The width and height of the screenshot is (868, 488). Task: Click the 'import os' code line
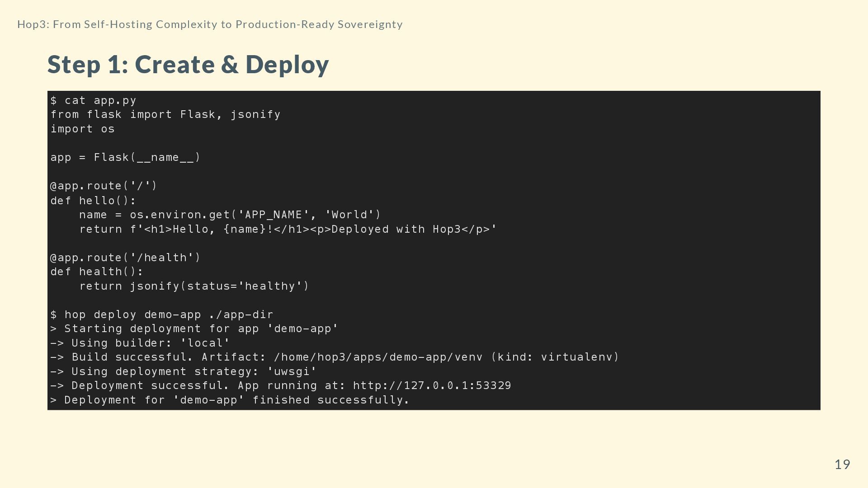pyautogui.click(x=83, y=129)
